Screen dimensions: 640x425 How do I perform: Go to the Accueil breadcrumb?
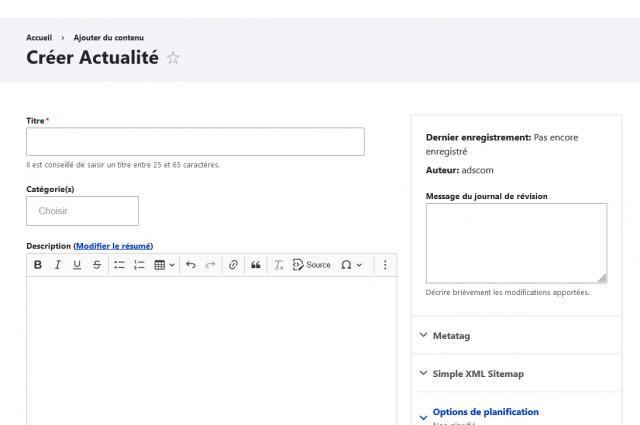39,37
